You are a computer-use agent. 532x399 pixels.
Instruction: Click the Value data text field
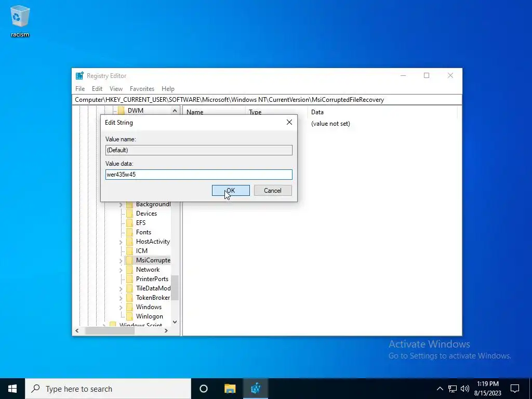199,175
